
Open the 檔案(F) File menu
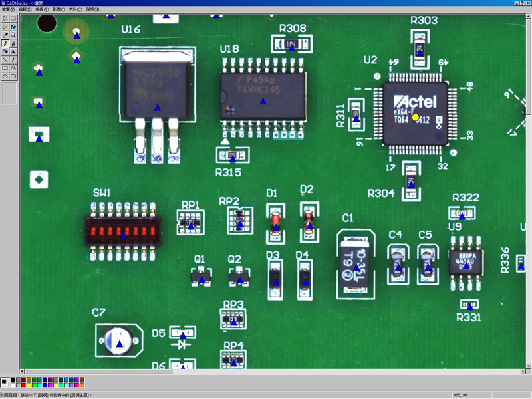coord(8,9)
